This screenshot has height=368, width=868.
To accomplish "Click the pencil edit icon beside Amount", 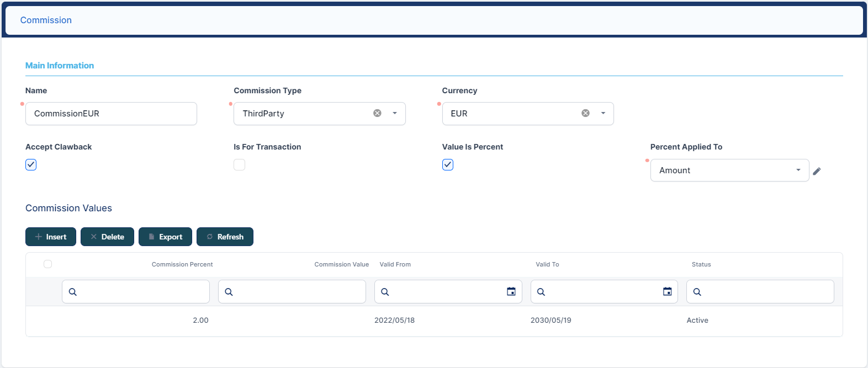I will [817, 171].
